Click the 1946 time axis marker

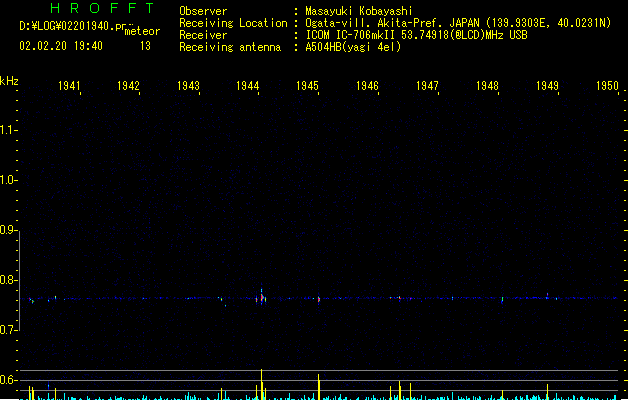(x=367, y=86)
